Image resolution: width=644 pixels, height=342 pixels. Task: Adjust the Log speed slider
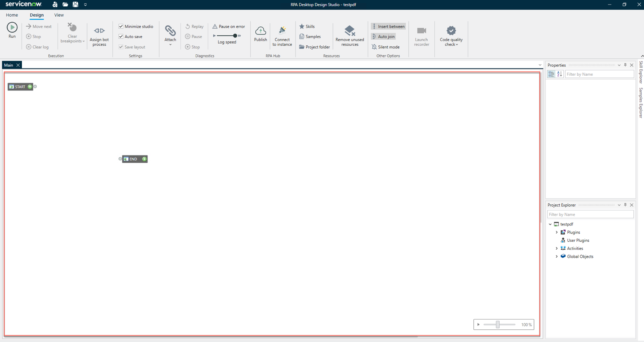235,36
